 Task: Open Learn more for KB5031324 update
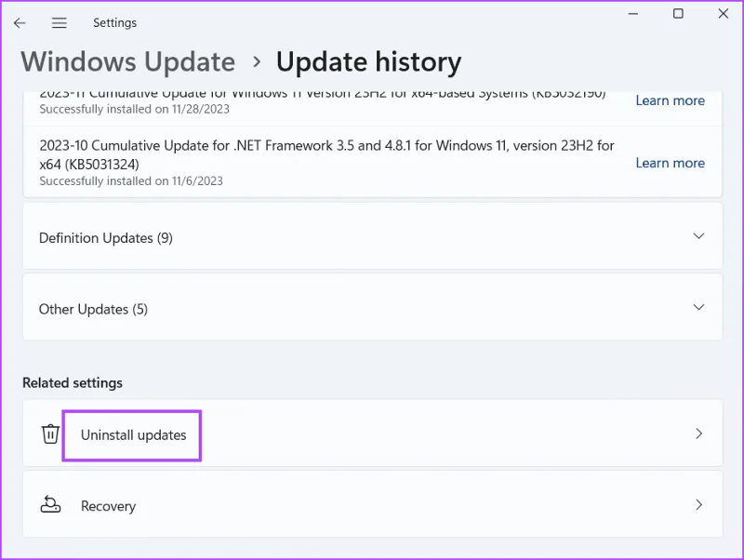[x=670, y=163]
